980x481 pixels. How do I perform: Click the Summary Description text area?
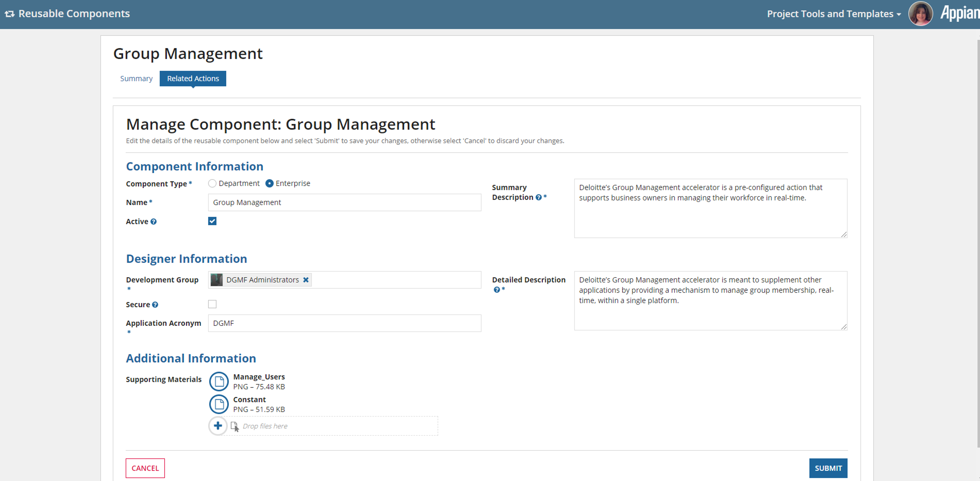click(711, 209)
